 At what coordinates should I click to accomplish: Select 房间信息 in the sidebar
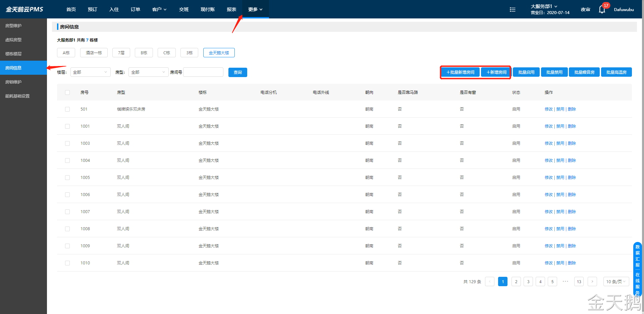coord(23,68)
